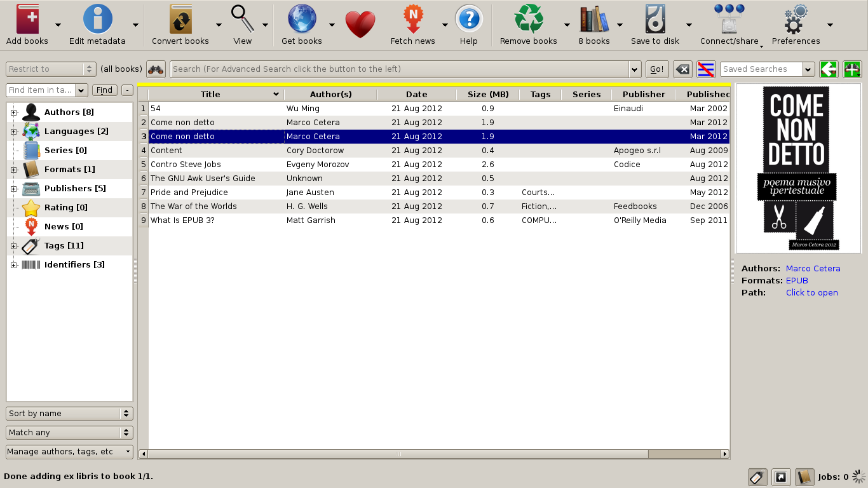The height and width of the screenshot is (488, 868).
Task: Open the Match any dropdown
Action: [69, 433]
